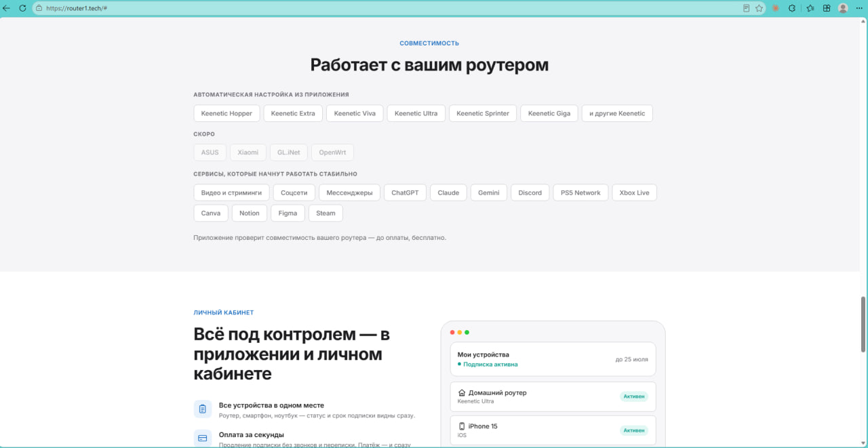868x448 pixels.
Task: Add this page to favorites with the star
Action: 759,8
